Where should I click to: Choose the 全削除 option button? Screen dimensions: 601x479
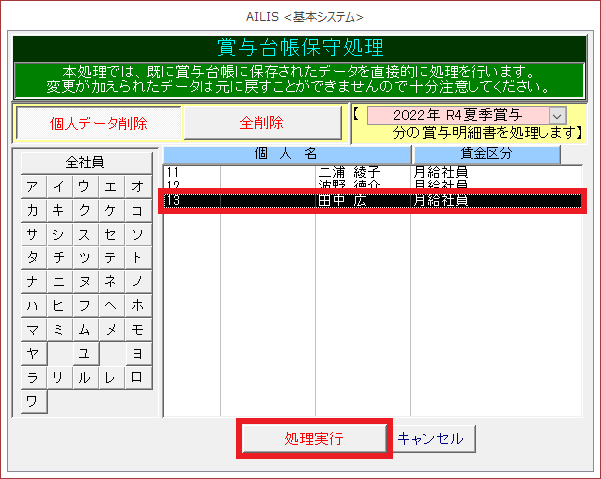[x=262, y=123]
